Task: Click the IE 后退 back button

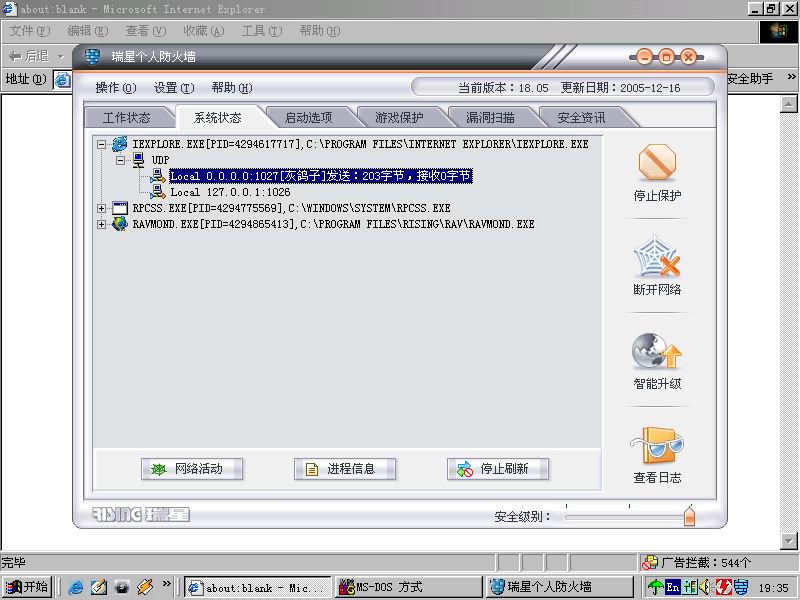Action: click(x=29, y=56)
